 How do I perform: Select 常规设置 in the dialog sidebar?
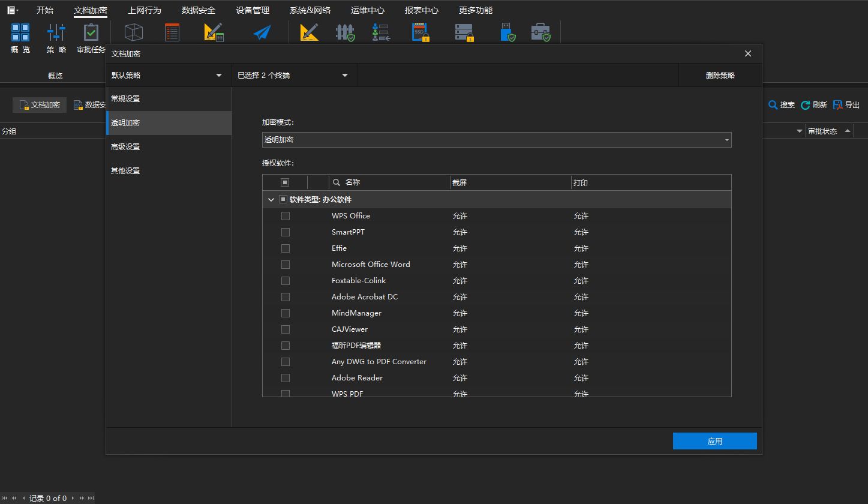[x=169, y=99]
